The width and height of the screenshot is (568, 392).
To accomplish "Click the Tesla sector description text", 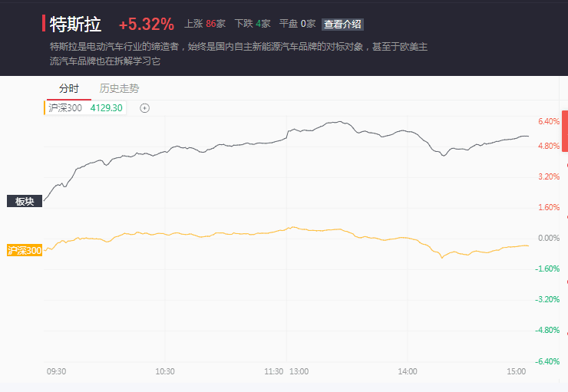I will coord(238,54).
